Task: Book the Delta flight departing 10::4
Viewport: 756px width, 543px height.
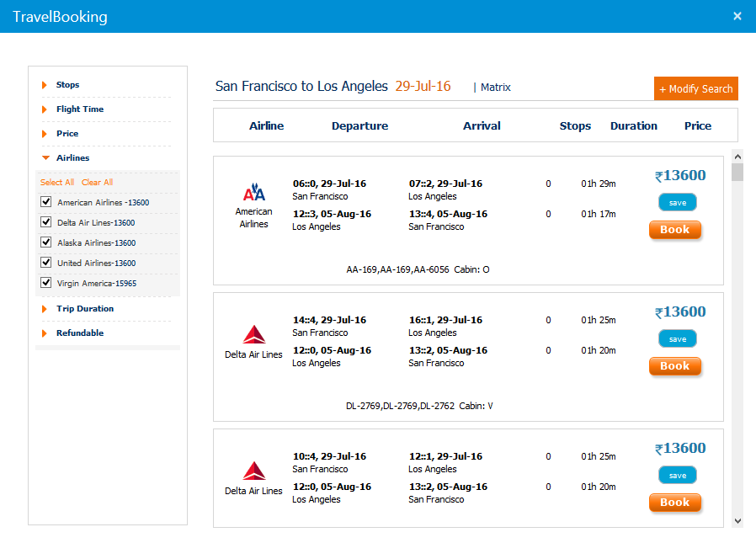Action: tap(674, 503)
